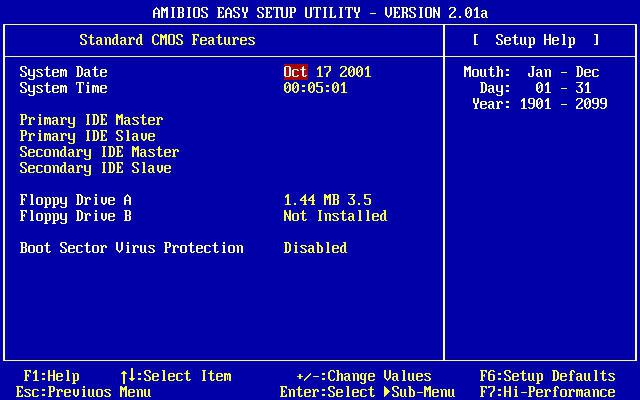Click the Enter:Select Sub-Menu hint

367,392
